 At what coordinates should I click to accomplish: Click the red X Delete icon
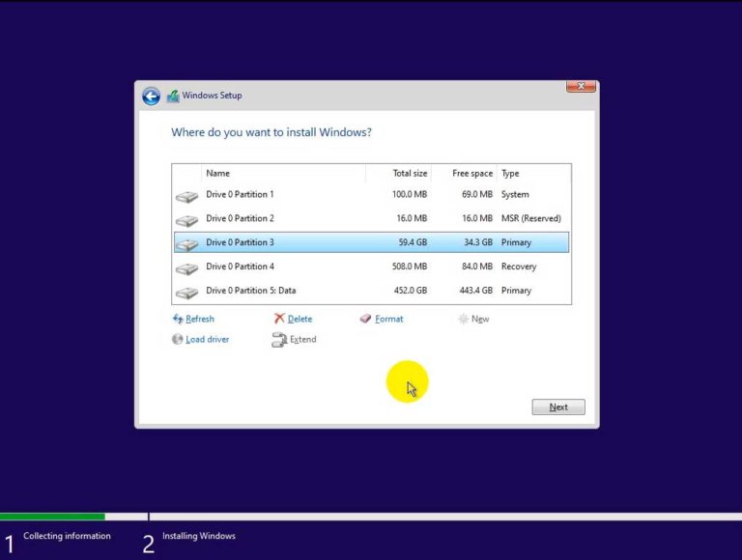(279, 319)
